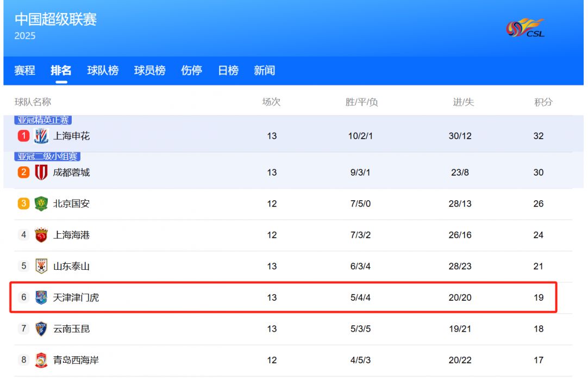Click the 球队名称 column header

click(33, 102)
